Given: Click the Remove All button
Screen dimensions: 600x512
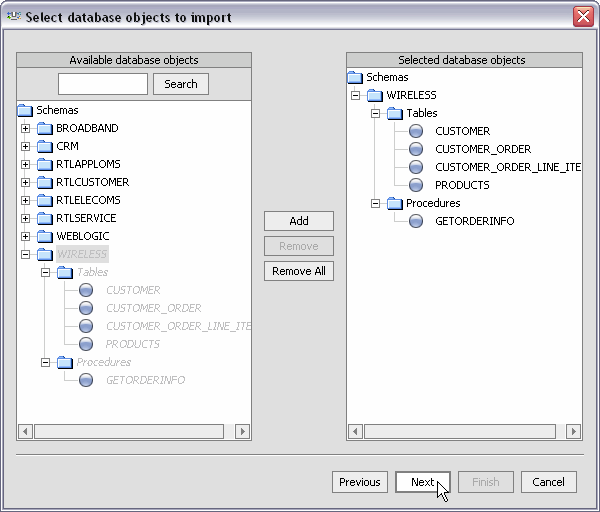Looking at the screenshot, I should pos(299,271).
